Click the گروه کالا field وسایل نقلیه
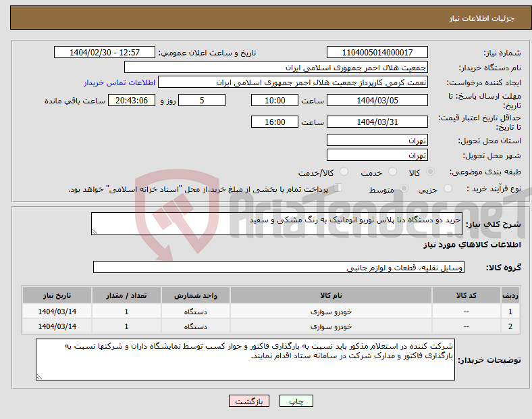Screen dimensions: 532x419 pyautogui.click(x=279, y=267)
